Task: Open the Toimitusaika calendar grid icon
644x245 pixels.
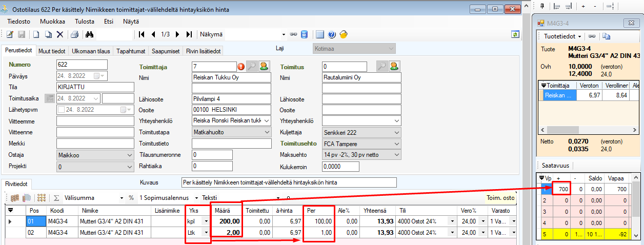Action: coord(50,98)
